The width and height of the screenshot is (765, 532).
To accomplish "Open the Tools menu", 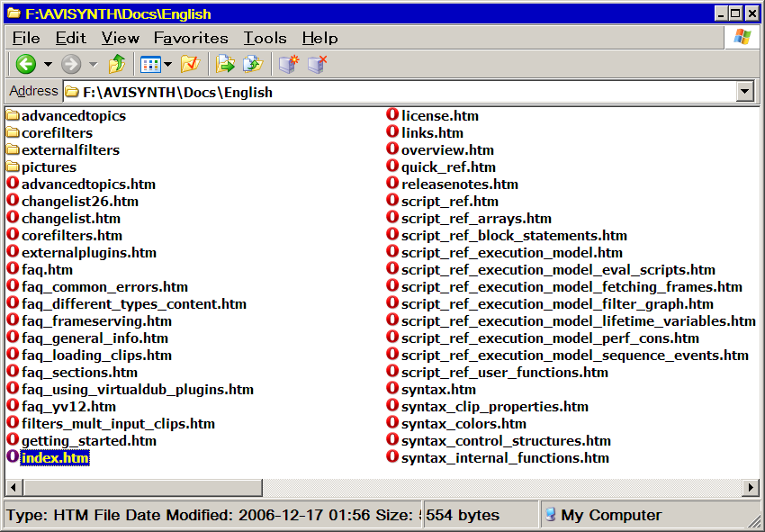I will (265, 38).
